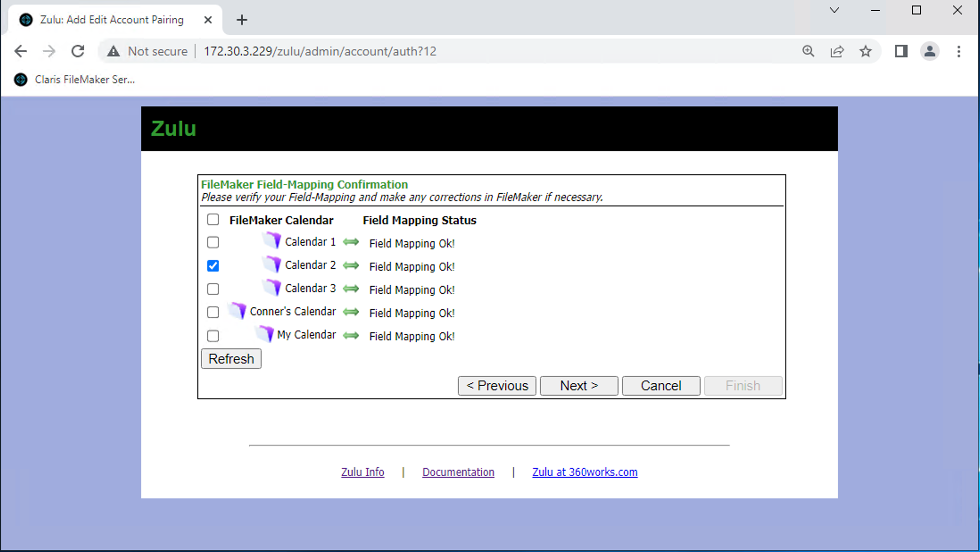Go back using the browser back arrow

(21, 51)
